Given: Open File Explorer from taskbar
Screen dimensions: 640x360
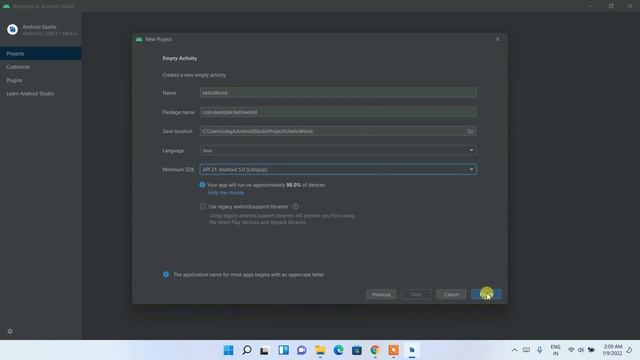Looking at the screenshot, I should [x=320, y=350].
